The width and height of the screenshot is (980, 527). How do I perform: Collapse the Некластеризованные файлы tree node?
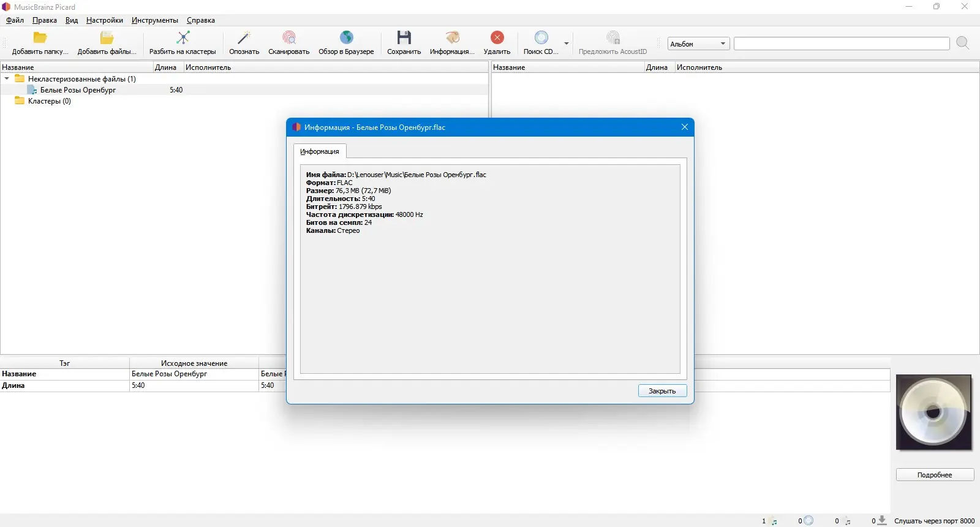coord(7,79)
